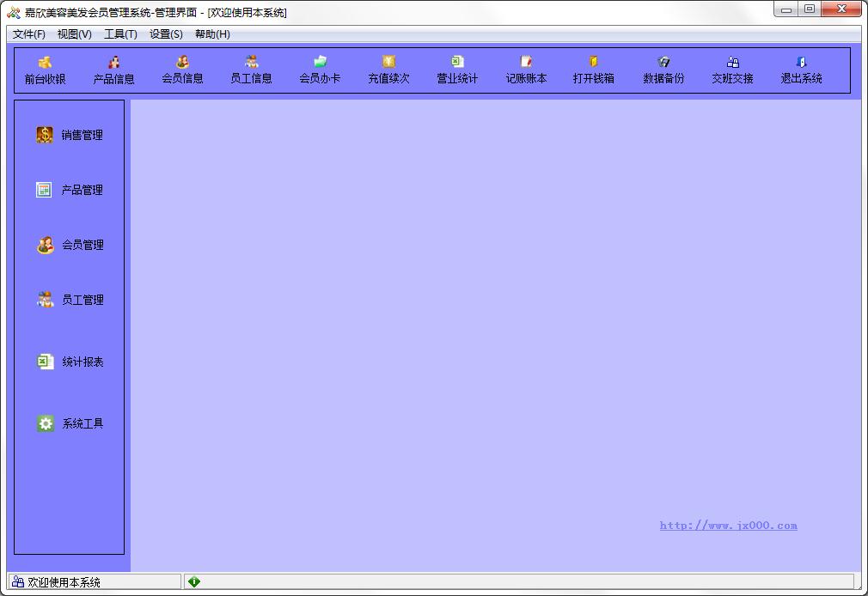
Task: Click the 充值续次 recharge icon
Action: (x=388, y=62)
